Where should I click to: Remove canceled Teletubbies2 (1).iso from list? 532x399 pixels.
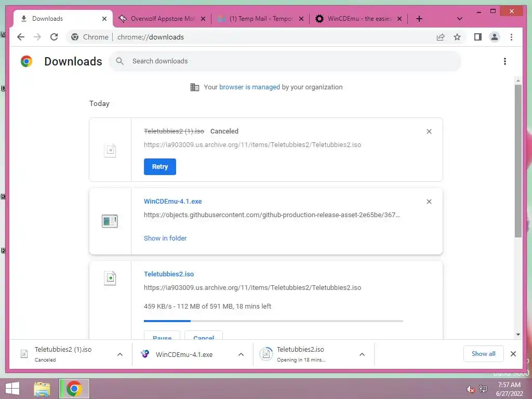(x=429, y=131)
